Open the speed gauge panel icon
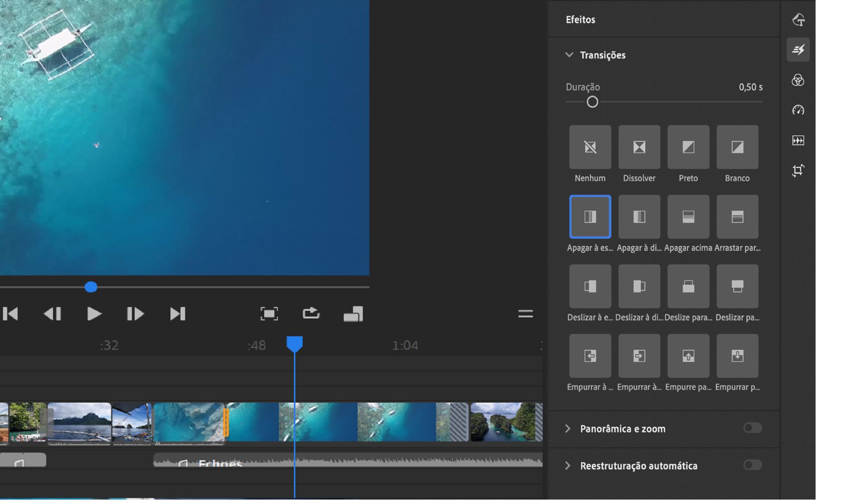 pos(798,110)
